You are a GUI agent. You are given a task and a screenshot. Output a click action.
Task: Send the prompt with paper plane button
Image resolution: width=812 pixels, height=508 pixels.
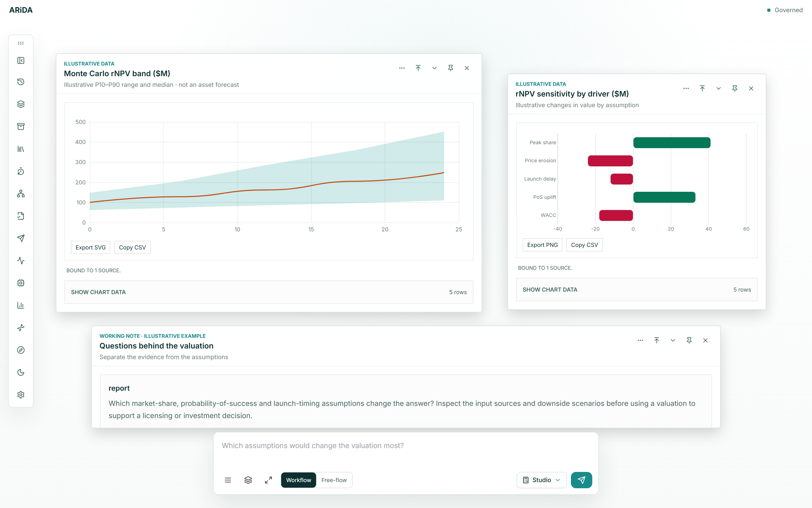[x=582, y=480]
